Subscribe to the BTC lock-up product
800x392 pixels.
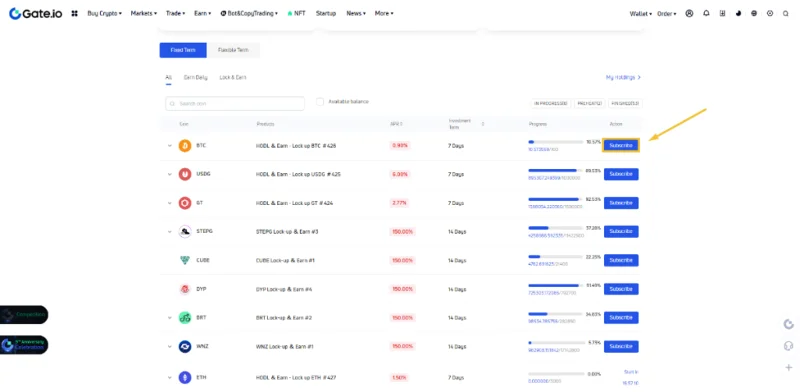621,145
